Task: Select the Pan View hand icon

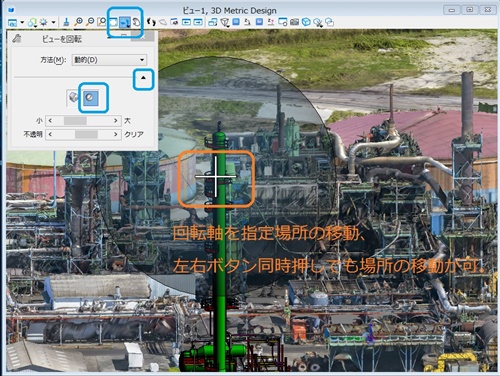Action: tap(136, 22)
